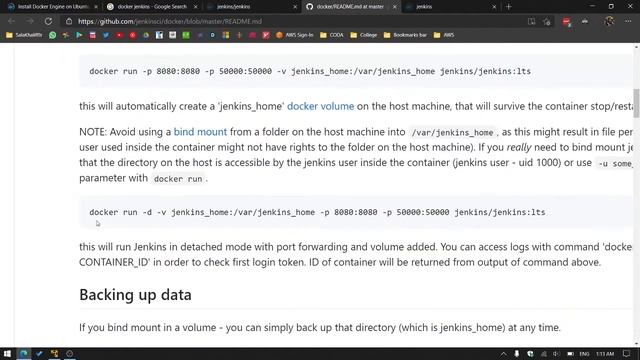The width and height of the screenshot is (640, 360).
Task: Click the vertical page scrollbar thumb
Action: point(636,103)
